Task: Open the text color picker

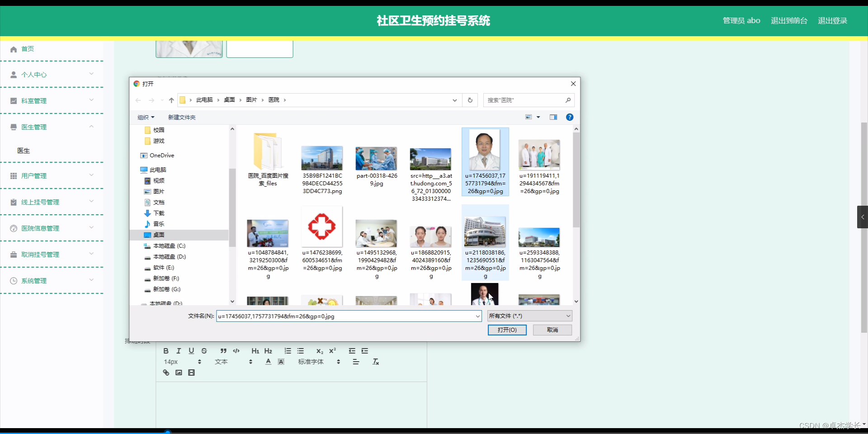Action: [x=268, y=362]
